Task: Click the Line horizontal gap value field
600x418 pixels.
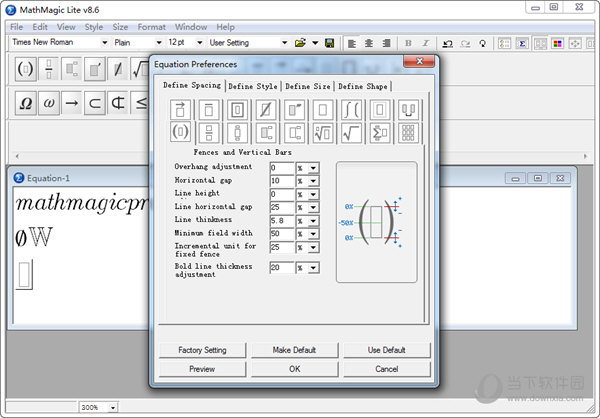Action: tap(282, 208)
